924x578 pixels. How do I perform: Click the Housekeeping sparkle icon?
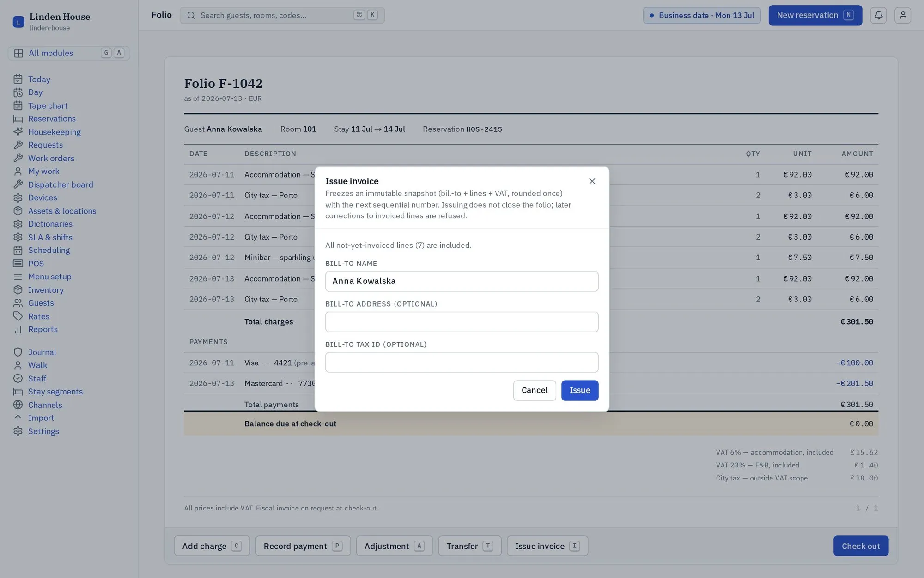pyautogui.click(x=18, y=132)
